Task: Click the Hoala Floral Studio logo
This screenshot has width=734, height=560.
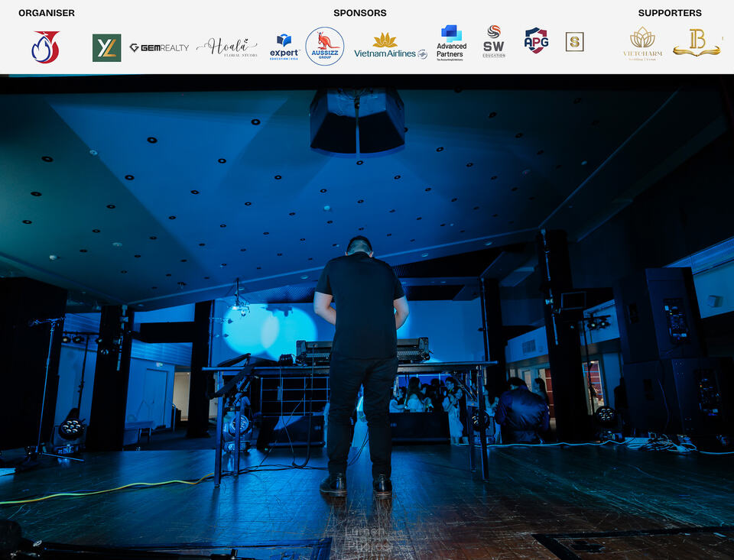Action: (228, 47)
